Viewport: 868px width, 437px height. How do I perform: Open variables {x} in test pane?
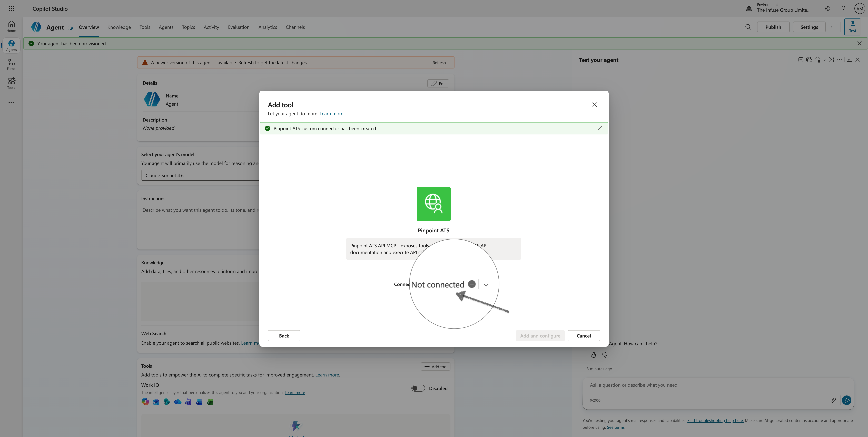tap(831, 60)
